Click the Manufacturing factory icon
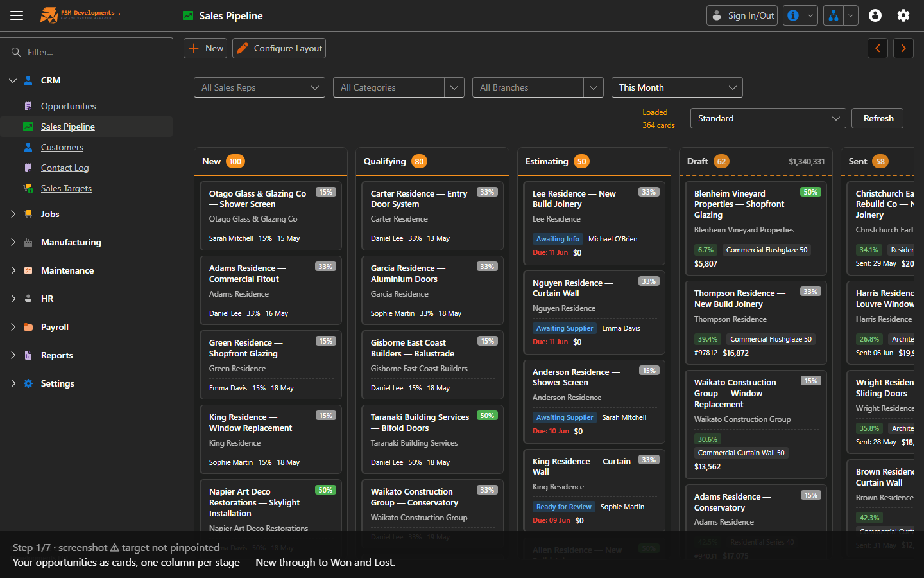Image resolution: width=924 pixels, height=578 pixels. coord(28,242)
